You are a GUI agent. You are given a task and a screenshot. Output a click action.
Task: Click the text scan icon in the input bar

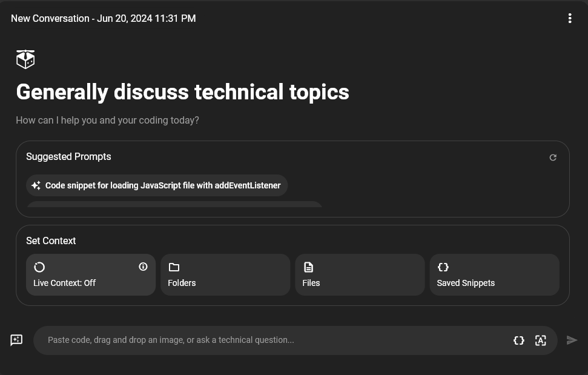(541, 340)
